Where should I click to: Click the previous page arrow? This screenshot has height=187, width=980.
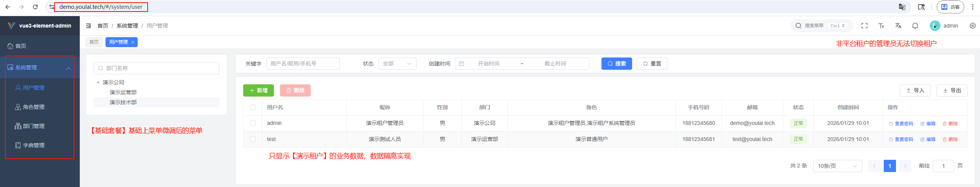(875, 166)
